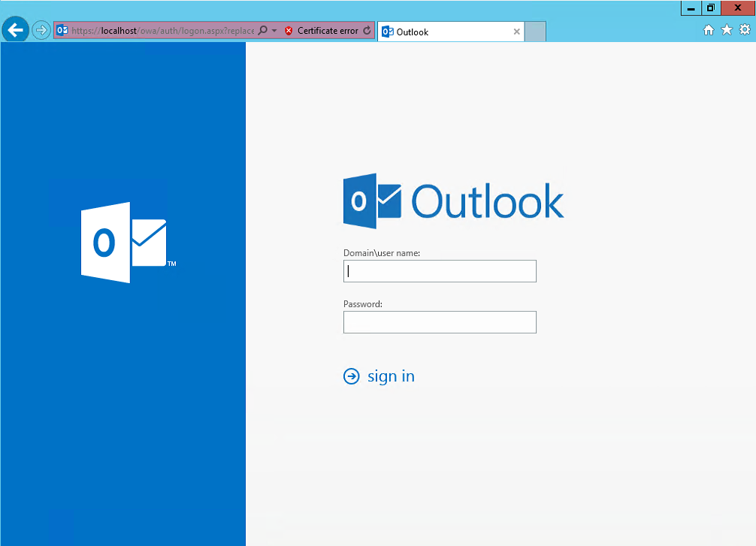Click the Outlook favicon in address bar
The height and width of the screenshot is (546, 756).
pyautogui.click(x=62, y=30)
